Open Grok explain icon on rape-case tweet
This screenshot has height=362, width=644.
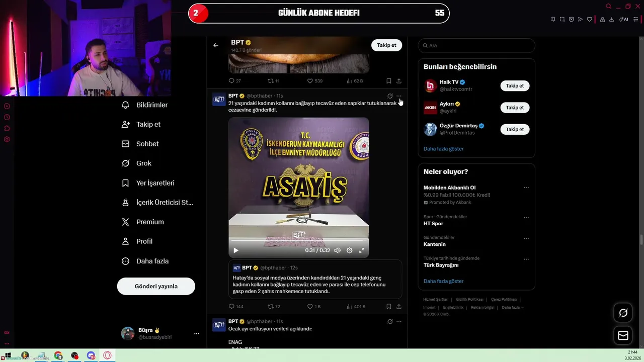pos(390,96)
